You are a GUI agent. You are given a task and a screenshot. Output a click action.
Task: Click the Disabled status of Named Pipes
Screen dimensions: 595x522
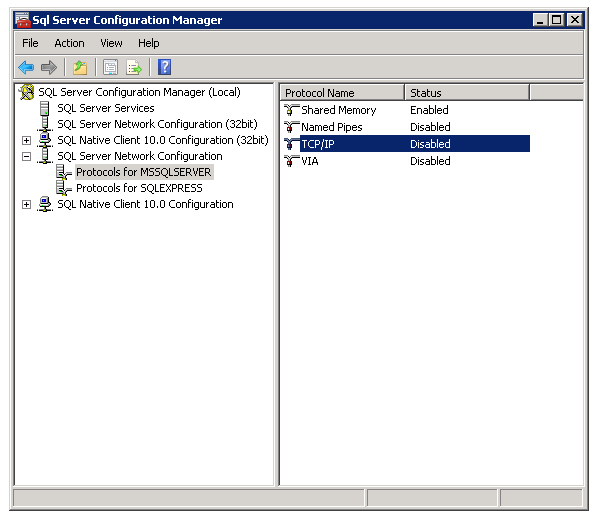430,127
